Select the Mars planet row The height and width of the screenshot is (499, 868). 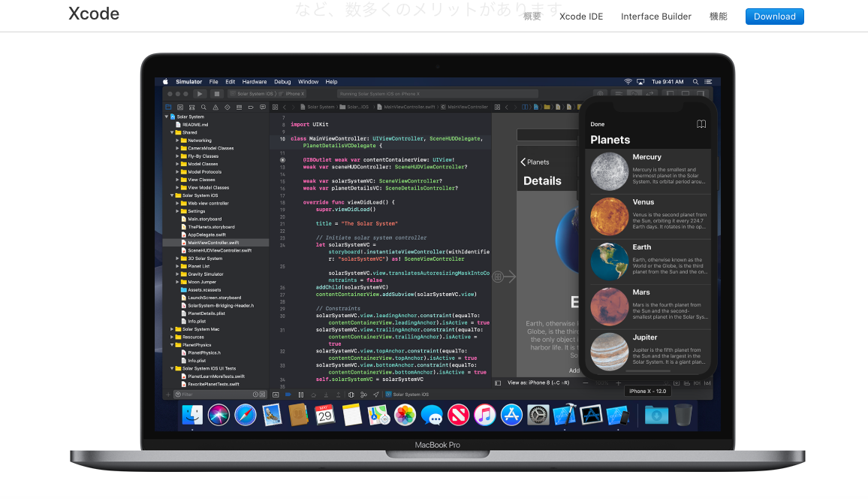[x=648, y=307]
